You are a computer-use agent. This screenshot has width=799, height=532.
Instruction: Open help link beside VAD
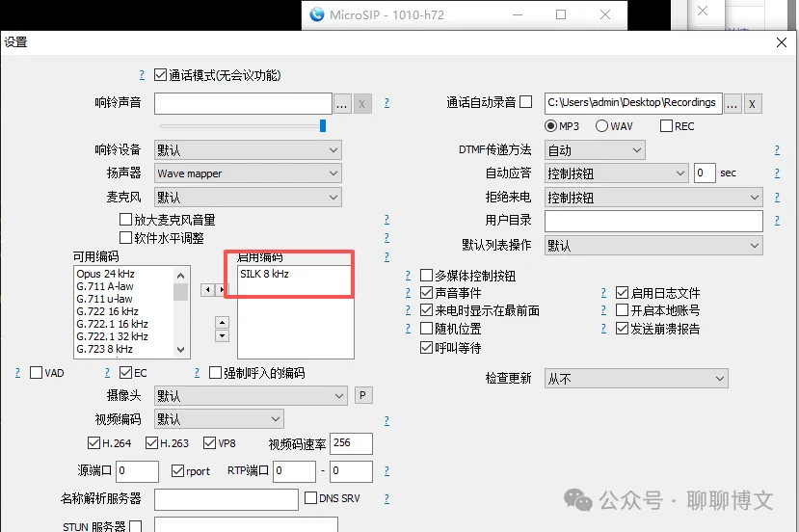18,373
